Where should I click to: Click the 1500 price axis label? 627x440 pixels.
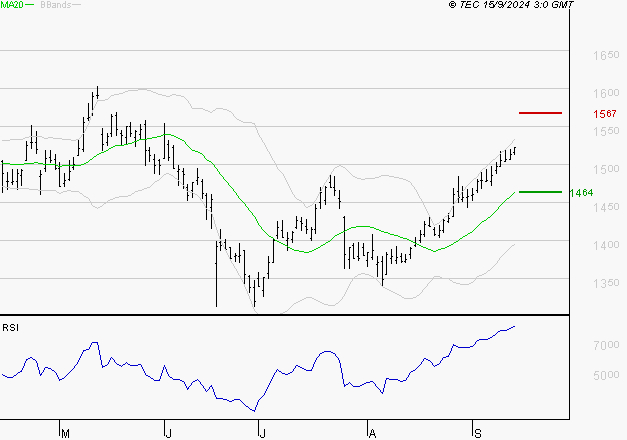click(606, 169)
